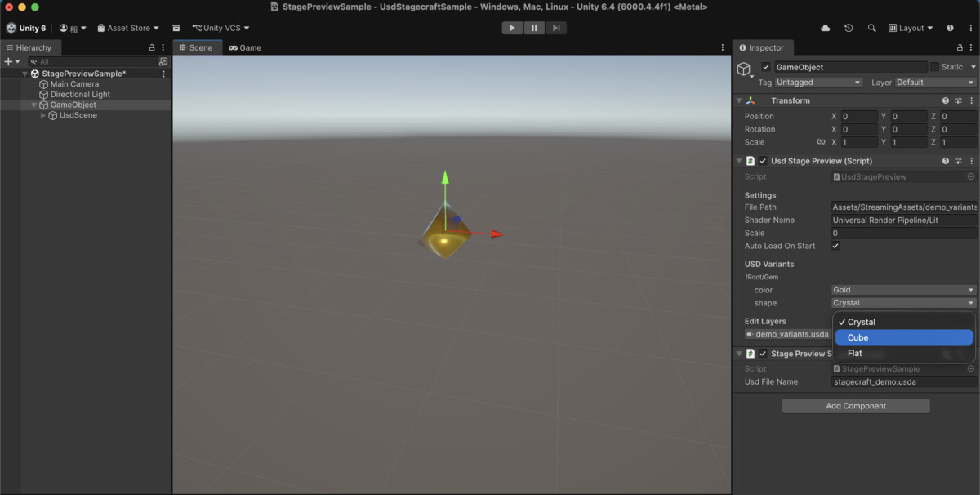Open the Transform component help icon
The width and height of the screenshot is (980, 495).
click(946, 100)
